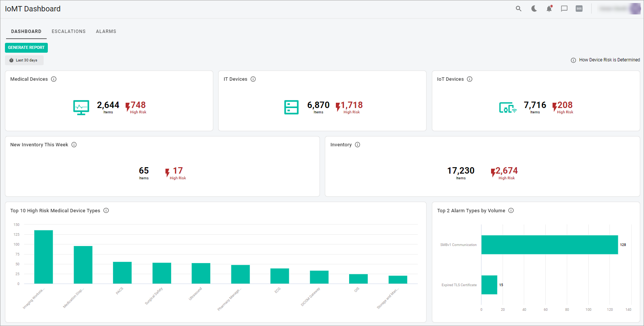Click the IoT Devices card title
The height and width of the screenshot is (326, 644).
450,79
